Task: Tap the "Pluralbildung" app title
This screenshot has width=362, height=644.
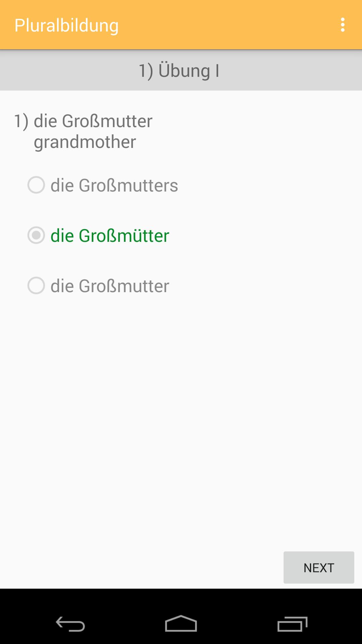Action: click(66, 25)
